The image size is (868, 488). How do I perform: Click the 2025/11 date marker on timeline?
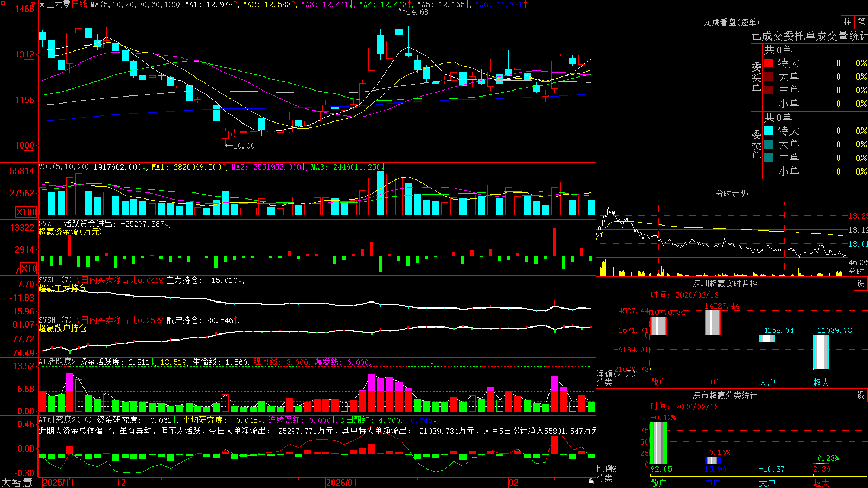click(x=58, y=483)
